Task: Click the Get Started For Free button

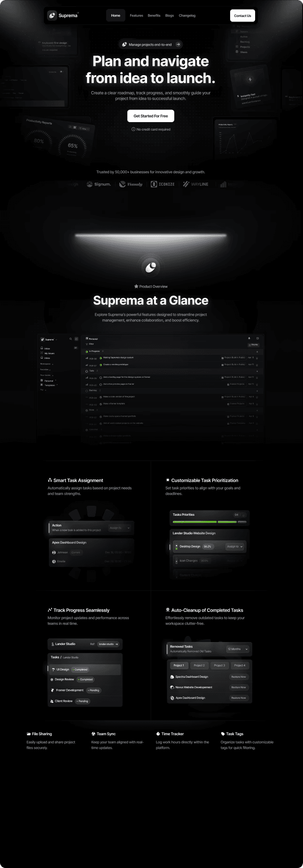Action: coord(151,116)
